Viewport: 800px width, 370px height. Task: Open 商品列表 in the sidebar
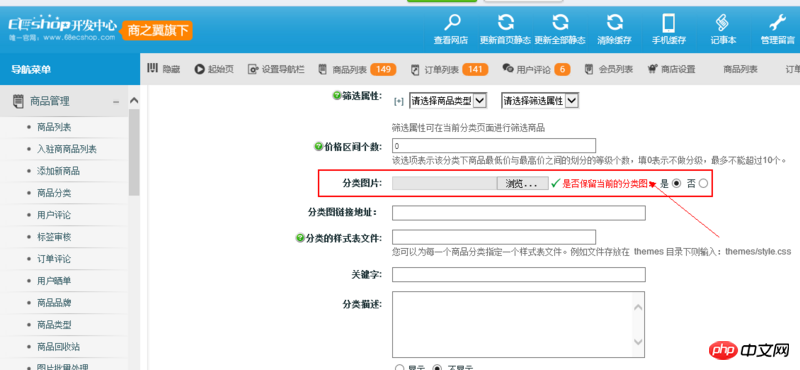(x=54, y=127)
